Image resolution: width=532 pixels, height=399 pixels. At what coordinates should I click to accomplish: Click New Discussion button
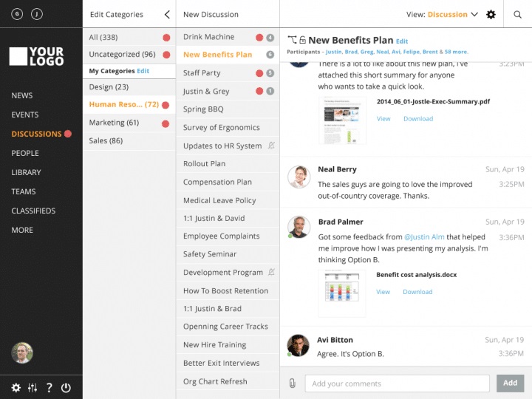pos(211,14)
